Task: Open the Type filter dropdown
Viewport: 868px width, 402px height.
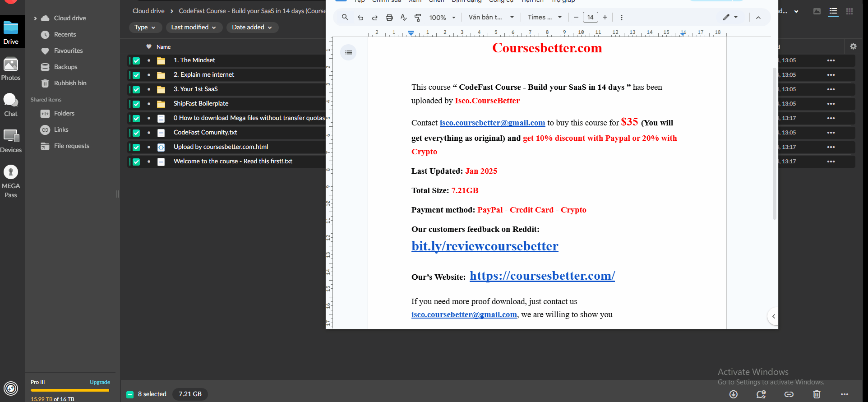Action: 145,28
